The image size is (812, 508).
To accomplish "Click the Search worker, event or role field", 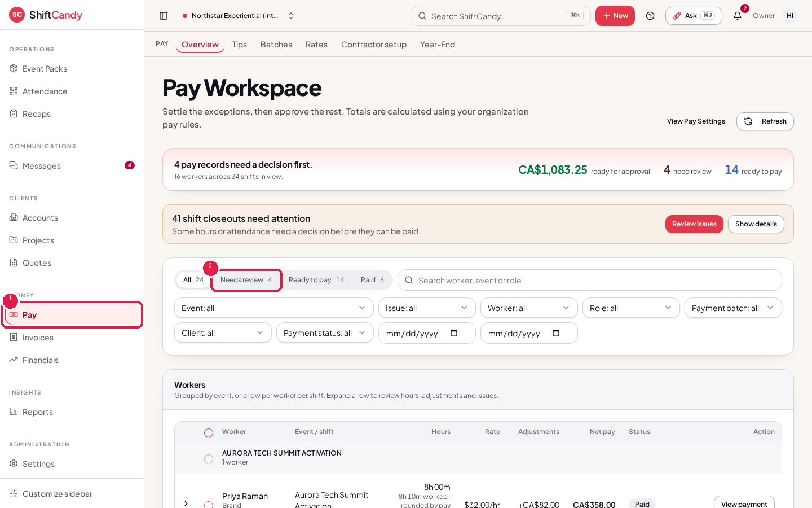I will [x=590, y=280].
